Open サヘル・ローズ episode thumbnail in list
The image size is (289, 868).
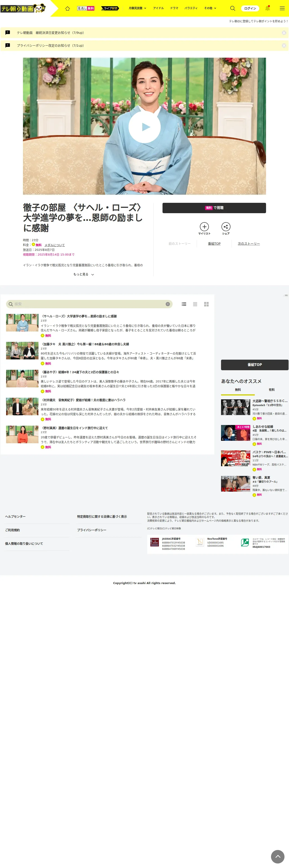(22, 322)
